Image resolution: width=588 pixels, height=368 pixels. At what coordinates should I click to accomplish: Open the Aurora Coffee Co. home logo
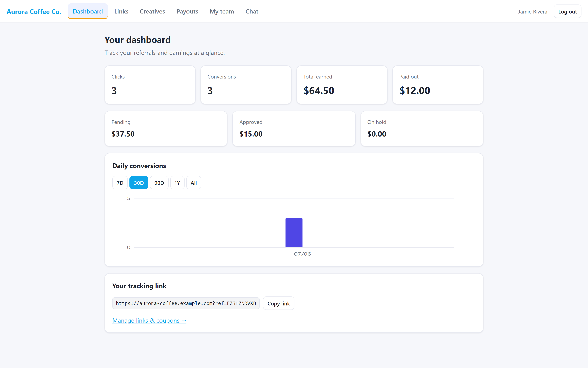34,11
